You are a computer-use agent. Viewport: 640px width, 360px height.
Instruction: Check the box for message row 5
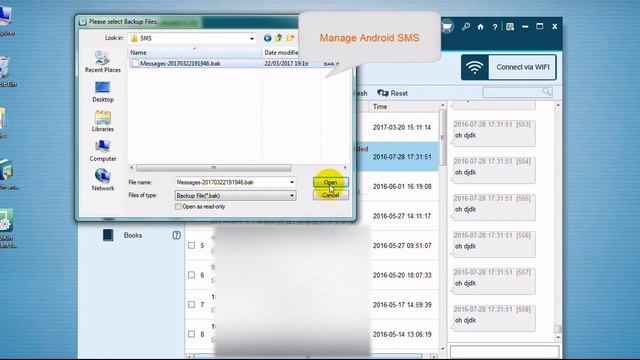(x=191, y=245)
